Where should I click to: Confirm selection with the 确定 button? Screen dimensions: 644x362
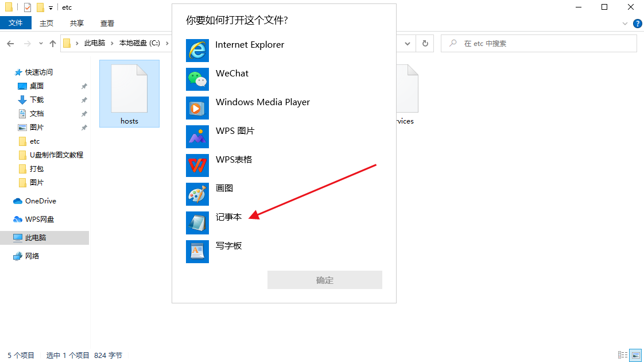[324, 280]
